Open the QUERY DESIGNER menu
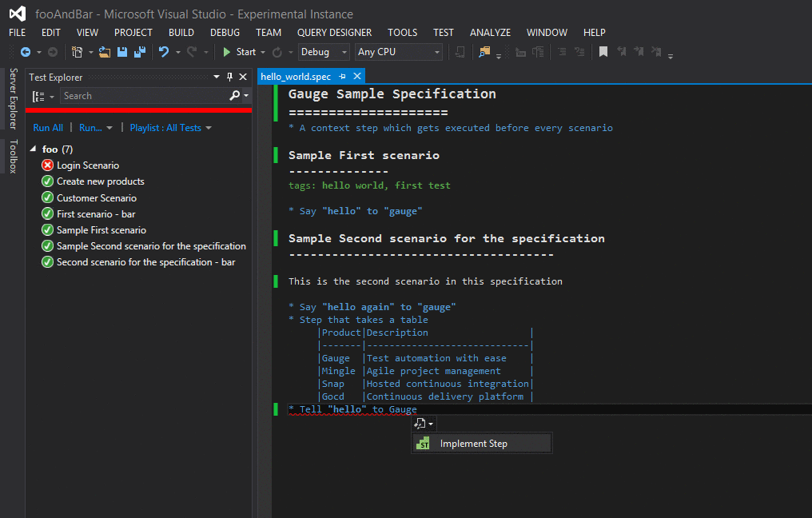The height and width of the screenshot is (518, 812). click(334, 33)
